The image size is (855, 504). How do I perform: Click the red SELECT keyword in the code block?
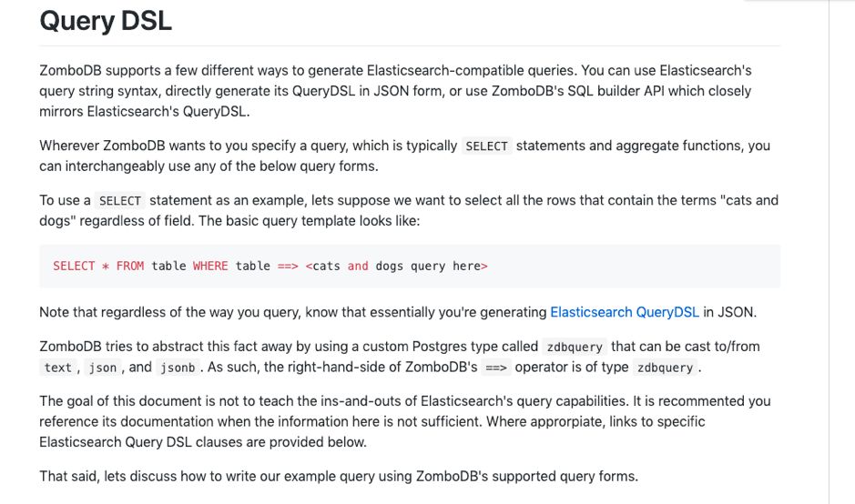coord(74,266)
